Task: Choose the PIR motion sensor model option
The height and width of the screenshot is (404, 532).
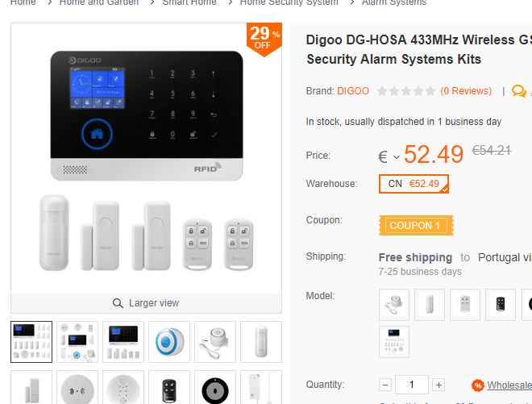Action: (x=430, y=304)
